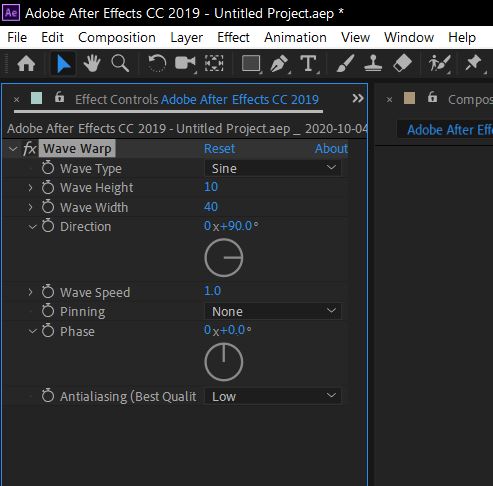The image size is (493, 486).
Task: Reset the Wave Warp effect
Action: 219,148
